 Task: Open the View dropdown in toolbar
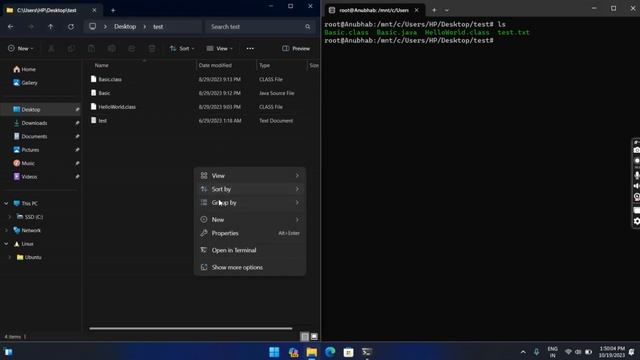pos(220,49)
